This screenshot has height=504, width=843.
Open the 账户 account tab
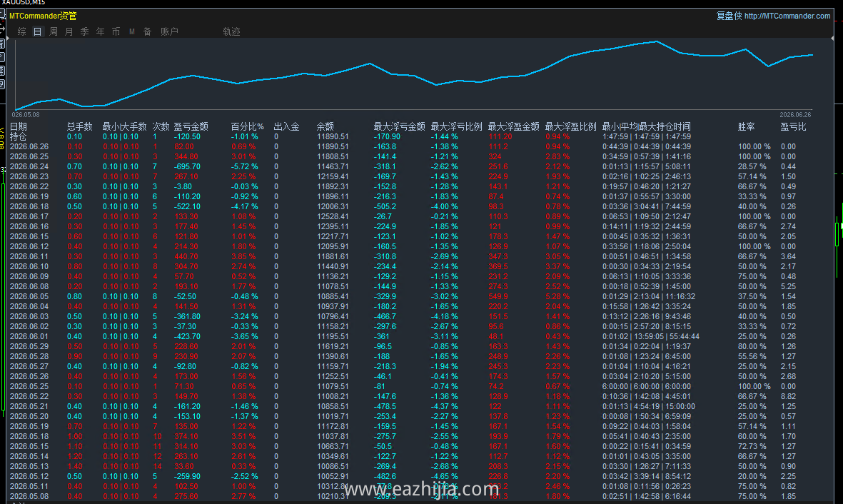169,31
